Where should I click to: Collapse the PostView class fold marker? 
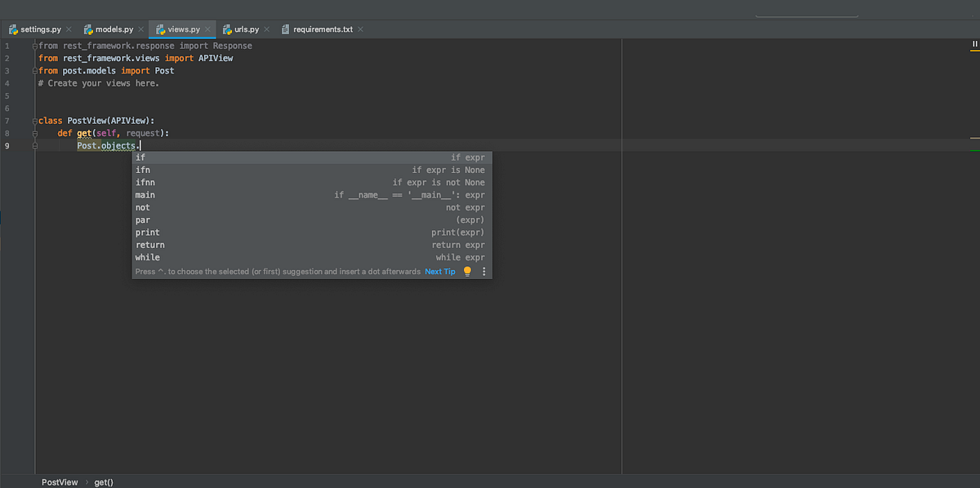tap(34, 120)
